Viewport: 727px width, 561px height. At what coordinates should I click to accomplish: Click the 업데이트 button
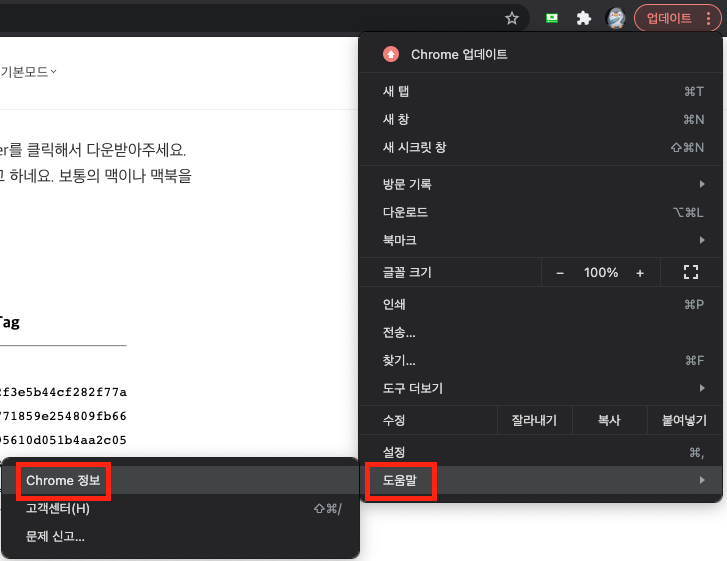(x=669, y=19)
